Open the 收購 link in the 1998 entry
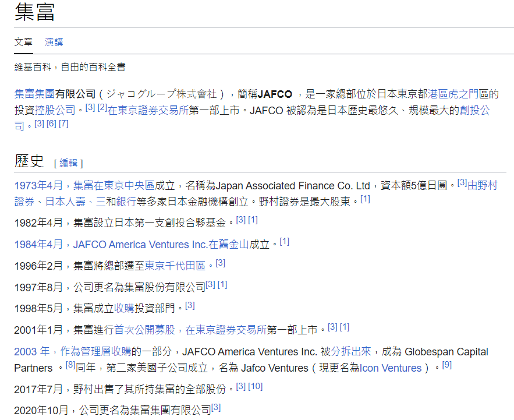Viewport: 514px width, 420px height. pos(124,308)
